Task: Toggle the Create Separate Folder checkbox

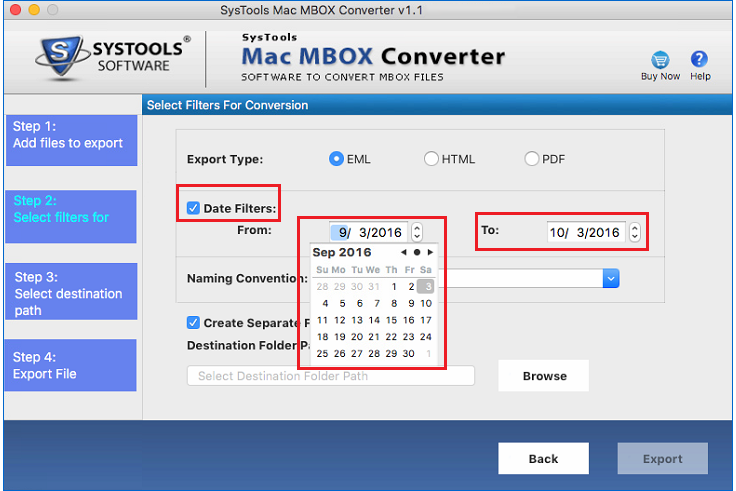Action: point(193,323)
